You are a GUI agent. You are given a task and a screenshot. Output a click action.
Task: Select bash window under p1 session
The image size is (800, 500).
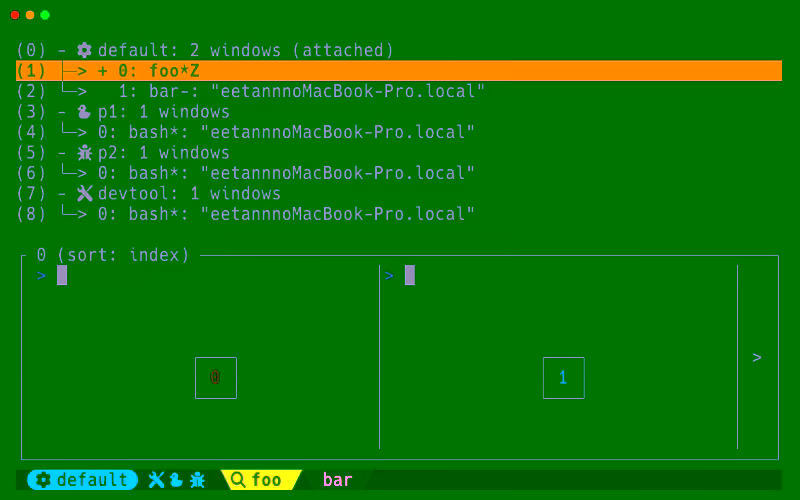pyautogui.click(x=285, y=132)
